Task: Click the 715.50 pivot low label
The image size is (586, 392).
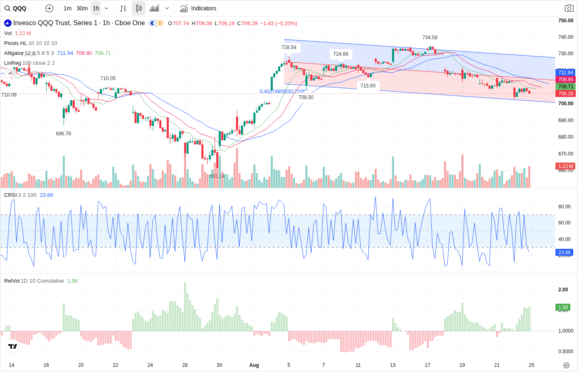Action: coord(368,86)
